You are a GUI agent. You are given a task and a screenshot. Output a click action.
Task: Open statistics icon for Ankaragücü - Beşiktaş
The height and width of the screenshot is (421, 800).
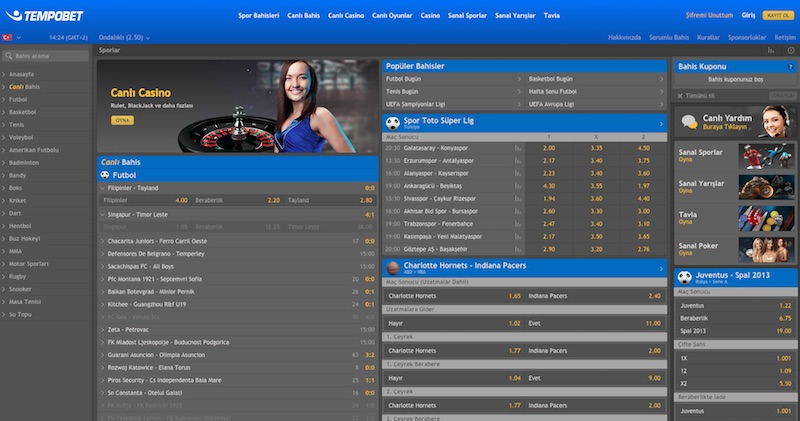pyautogui.click(x=518, y=186)
